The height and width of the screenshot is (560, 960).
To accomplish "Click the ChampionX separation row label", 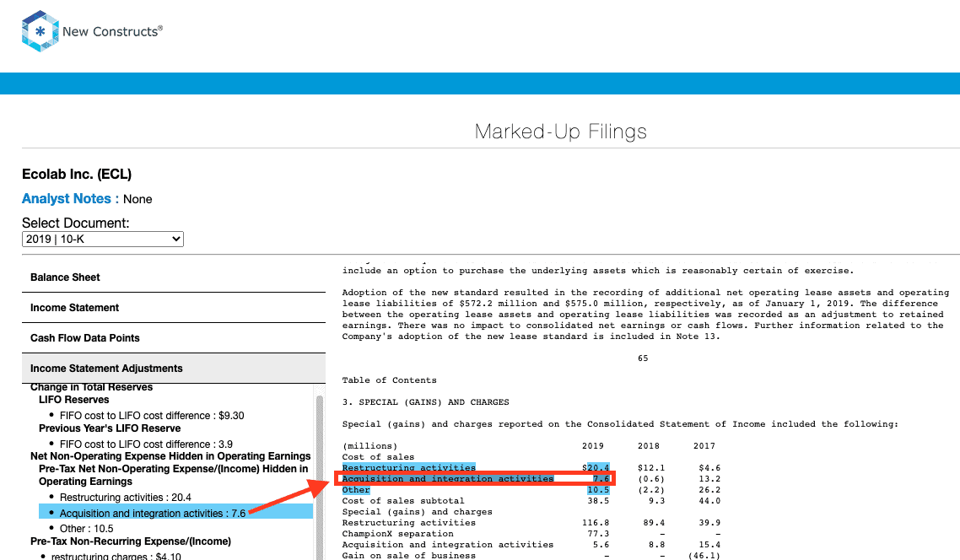I will 398,534.
